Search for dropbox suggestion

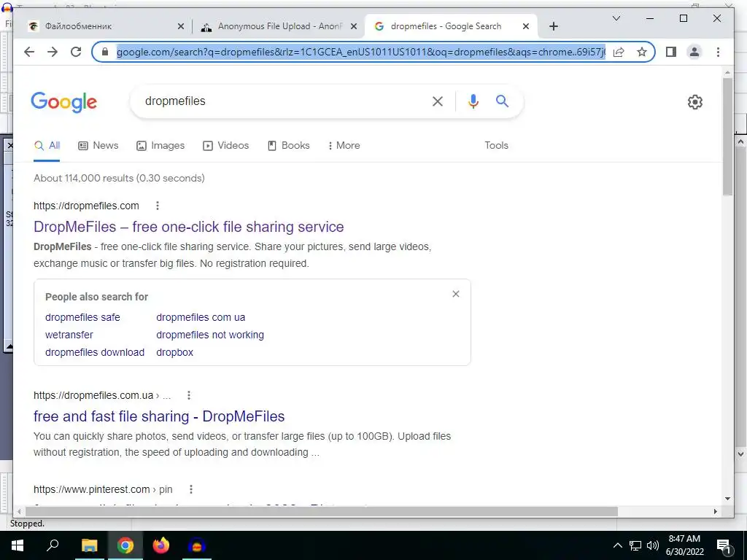tap(175, 353)
